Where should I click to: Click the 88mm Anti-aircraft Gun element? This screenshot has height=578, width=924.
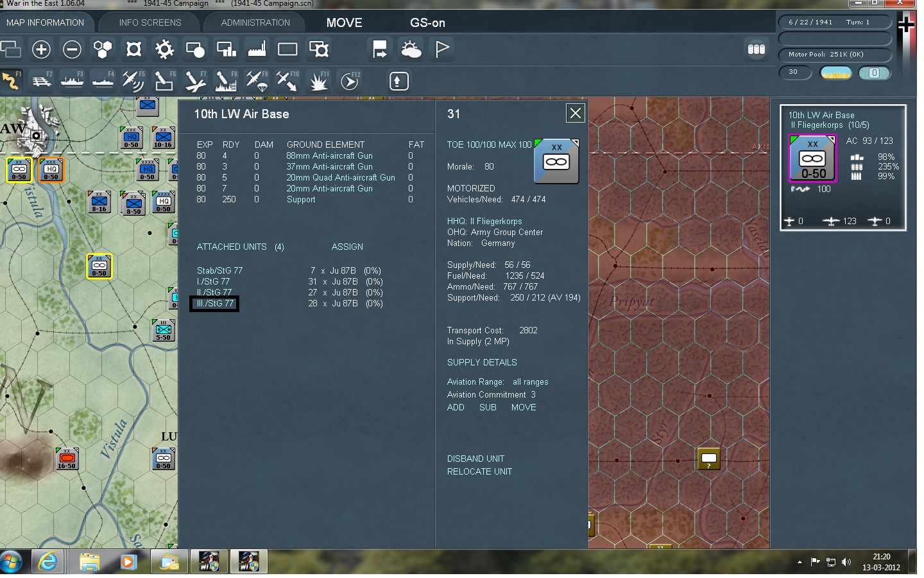329,155
